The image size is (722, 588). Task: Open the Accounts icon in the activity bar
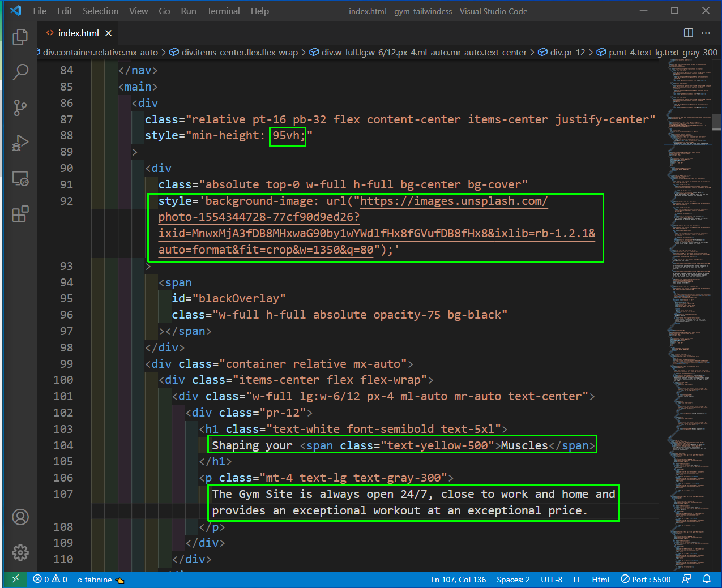pos(20,517)
